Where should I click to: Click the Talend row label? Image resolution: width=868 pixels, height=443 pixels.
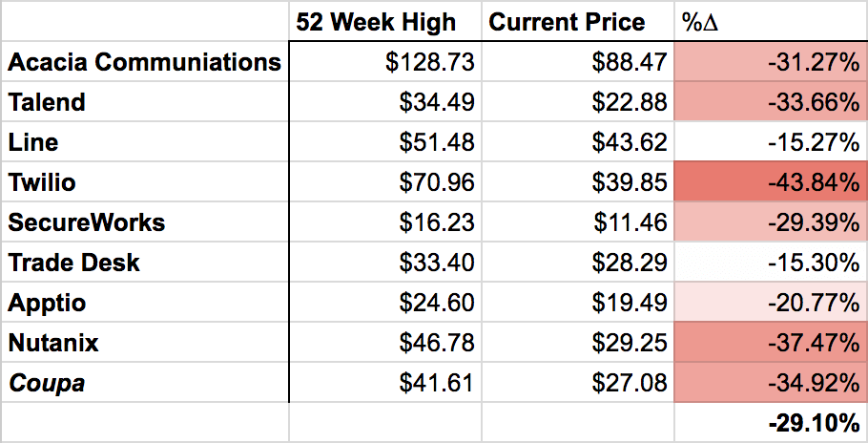click(x=145, y=101)
